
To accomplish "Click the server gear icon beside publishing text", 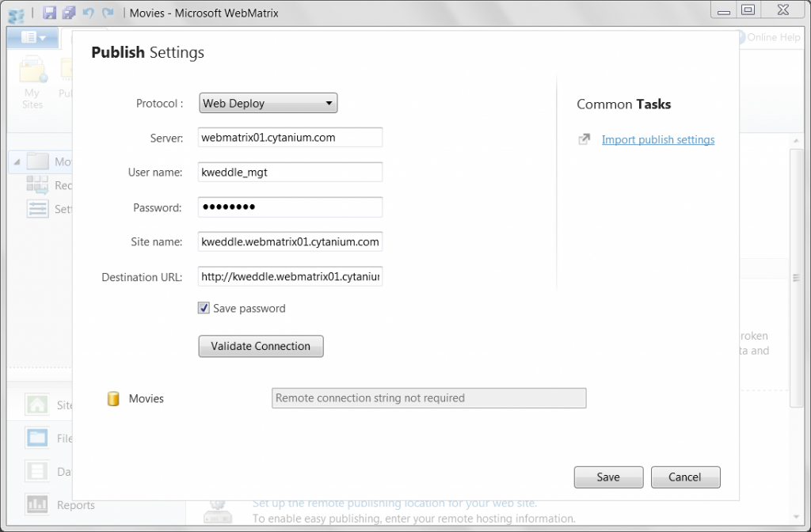I will (x=218, y=511).
